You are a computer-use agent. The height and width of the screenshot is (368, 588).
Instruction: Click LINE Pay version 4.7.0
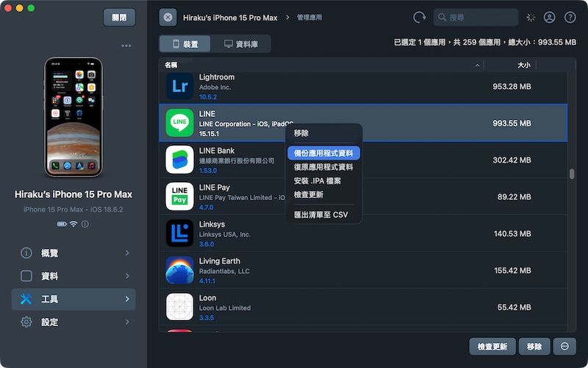pos(206,208)
